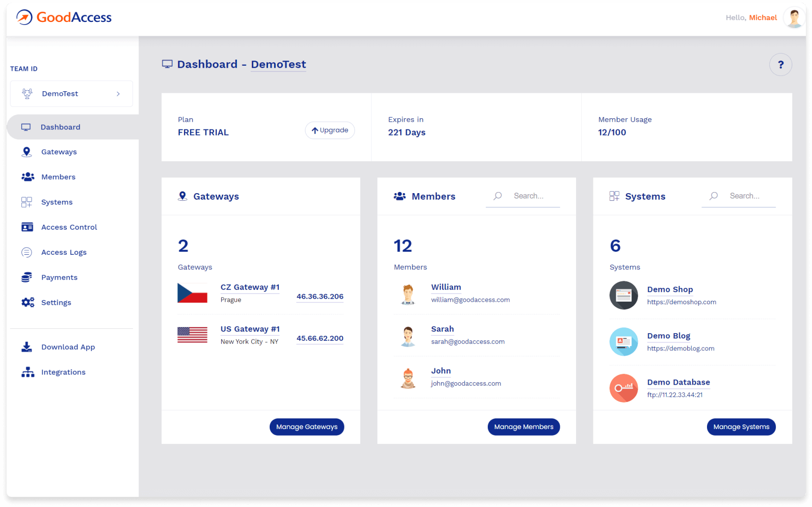812x507 pixels.
Task: Click the Integrations hierarchy icon
Action: [28, 372]
